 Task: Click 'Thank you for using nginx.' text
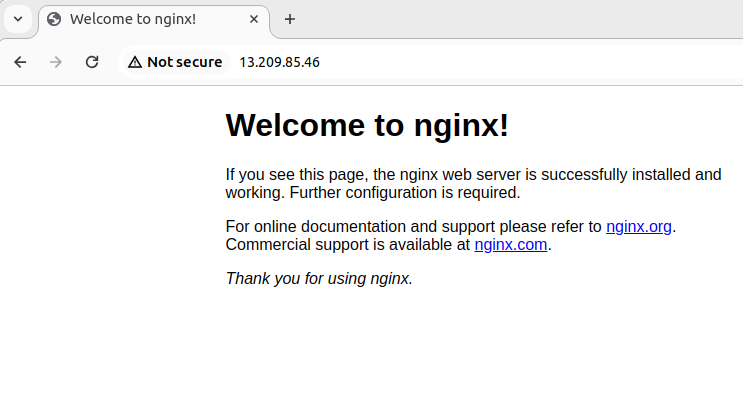(x=319, y=279)
